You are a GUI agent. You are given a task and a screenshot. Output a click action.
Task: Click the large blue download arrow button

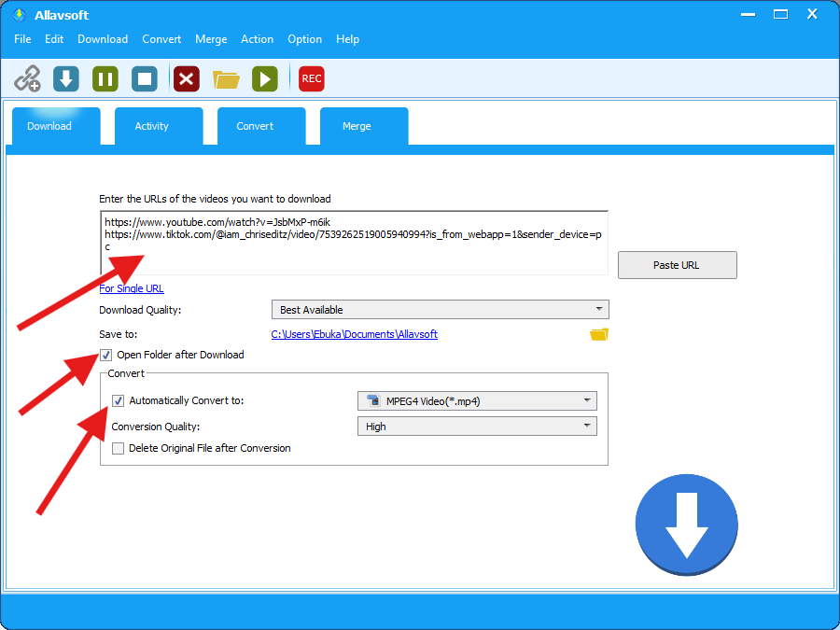point(687,525)
